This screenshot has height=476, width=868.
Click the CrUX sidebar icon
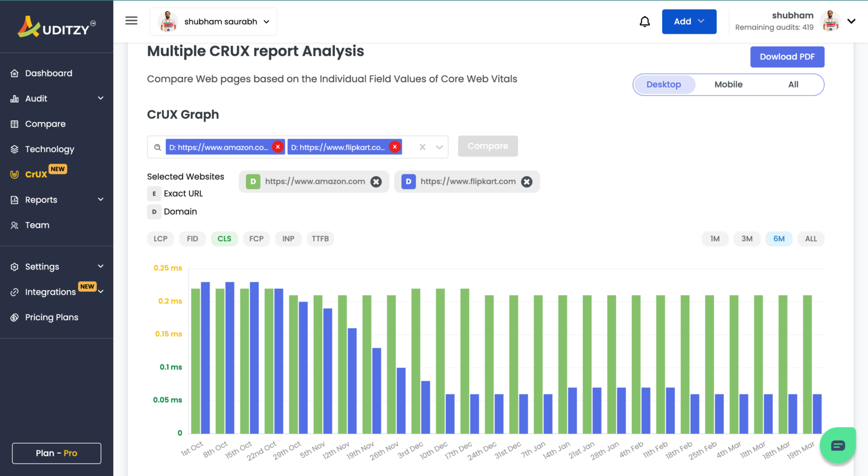(x=15, y=174)
